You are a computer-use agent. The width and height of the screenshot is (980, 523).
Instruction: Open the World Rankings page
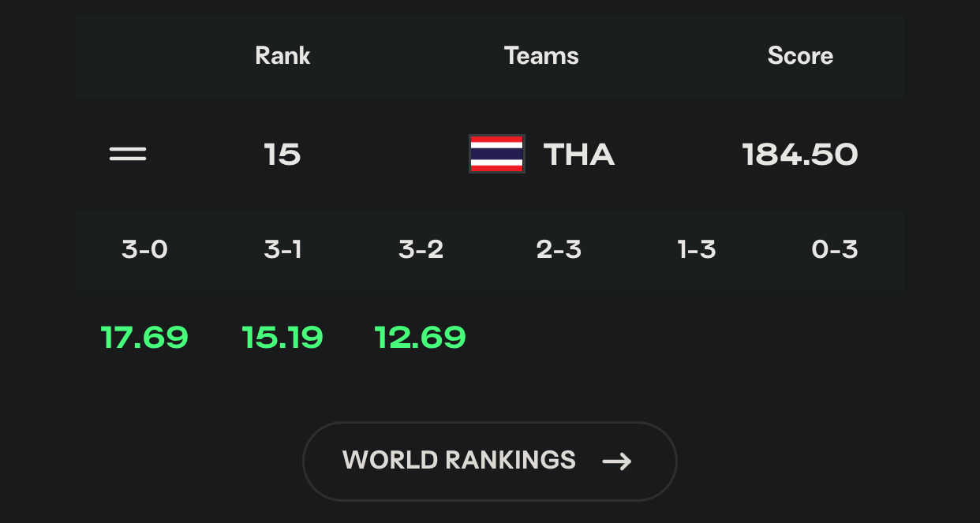(489, 461)
